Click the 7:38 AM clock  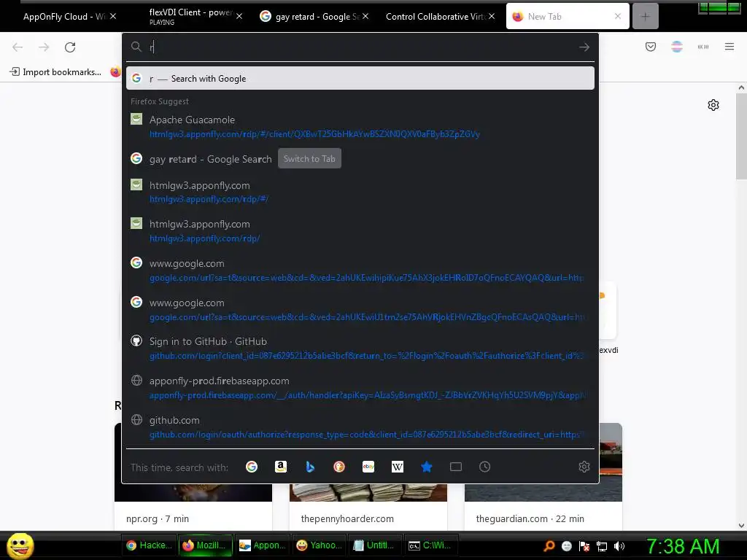(x=683, y=545)
